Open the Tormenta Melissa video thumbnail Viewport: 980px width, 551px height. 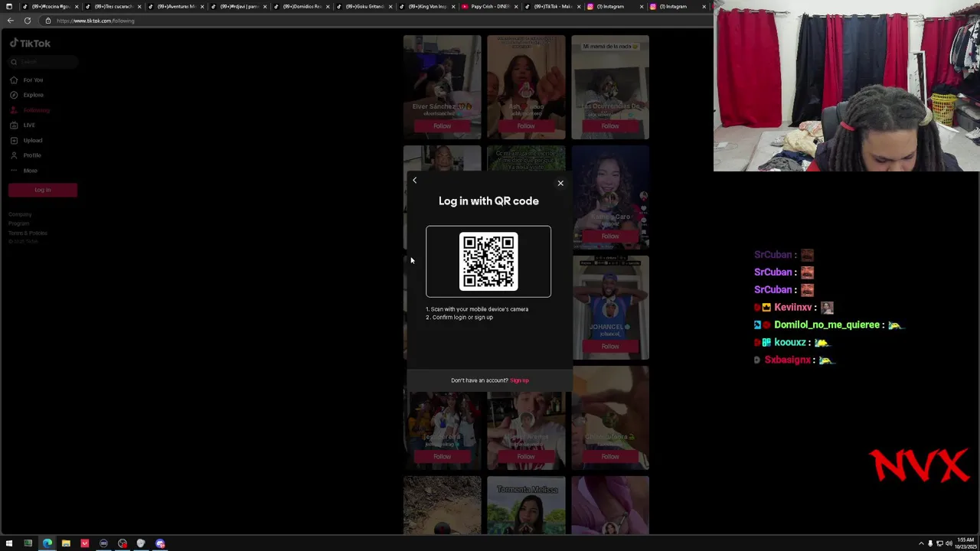[x=526, y=505]
